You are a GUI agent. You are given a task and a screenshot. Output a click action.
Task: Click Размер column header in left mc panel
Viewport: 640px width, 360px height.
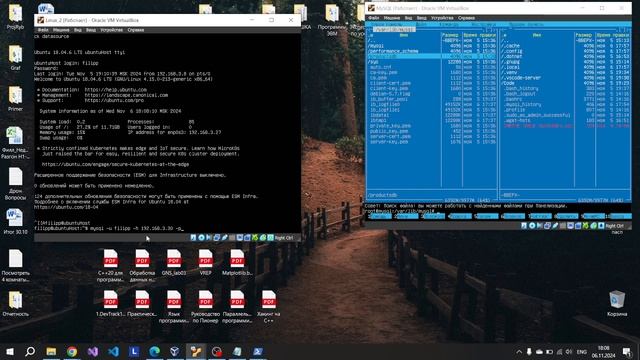451,35
